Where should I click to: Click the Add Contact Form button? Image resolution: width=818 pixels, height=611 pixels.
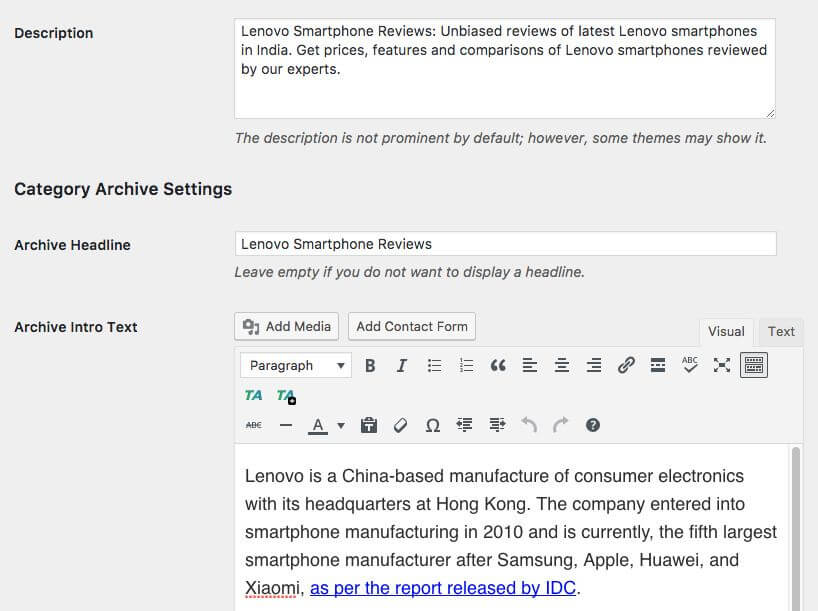point(412,326)
